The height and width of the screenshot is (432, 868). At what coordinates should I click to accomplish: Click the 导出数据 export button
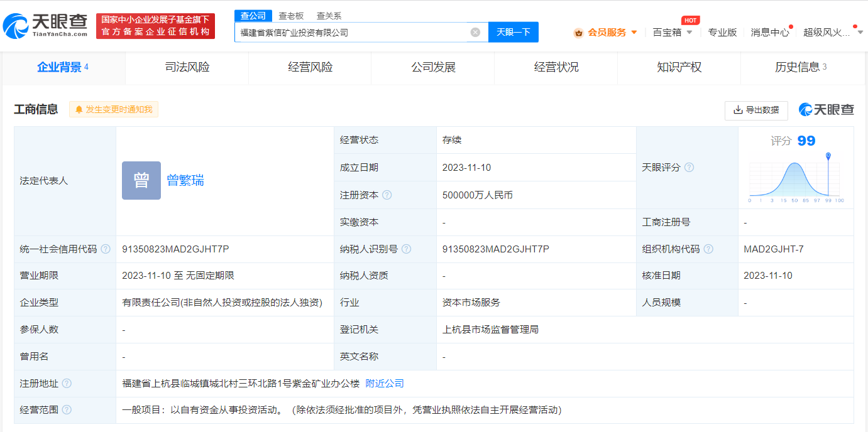click(756, 110)
